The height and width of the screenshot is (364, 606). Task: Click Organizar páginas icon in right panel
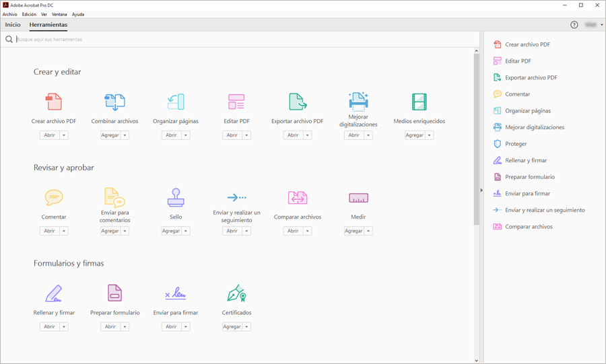pos(498,110)
